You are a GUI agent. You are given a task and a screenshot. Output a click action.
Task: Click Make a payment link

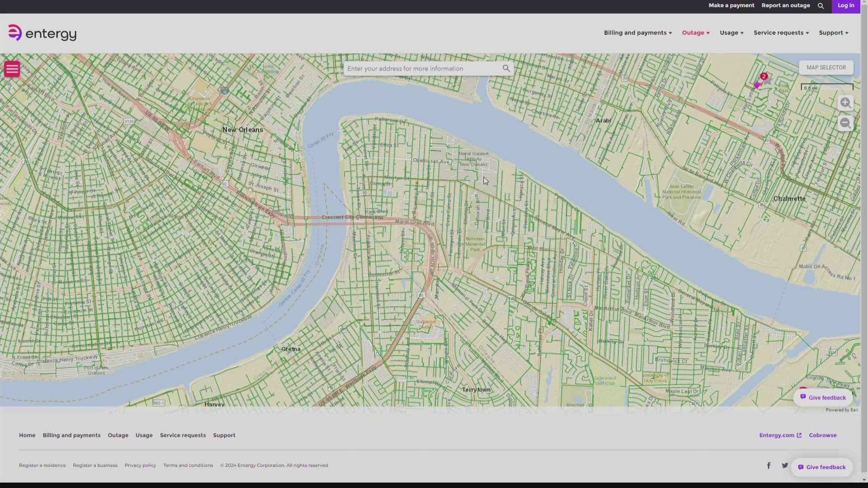731,5
